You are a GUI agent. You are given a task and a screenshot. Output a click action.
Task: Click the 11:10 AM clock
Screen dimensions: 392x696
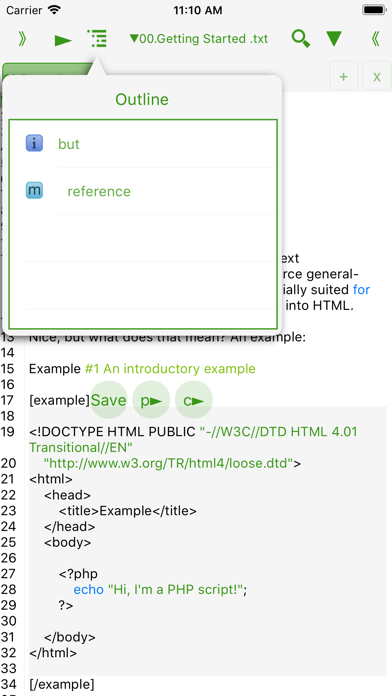coord(198,10)
